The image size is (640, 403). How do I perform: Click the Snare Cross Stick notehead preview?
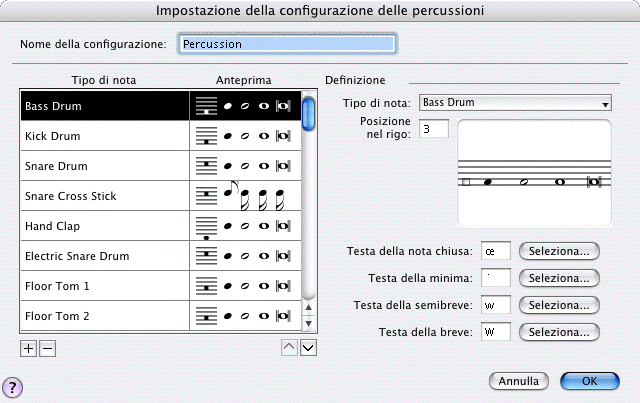click(245, 196)
